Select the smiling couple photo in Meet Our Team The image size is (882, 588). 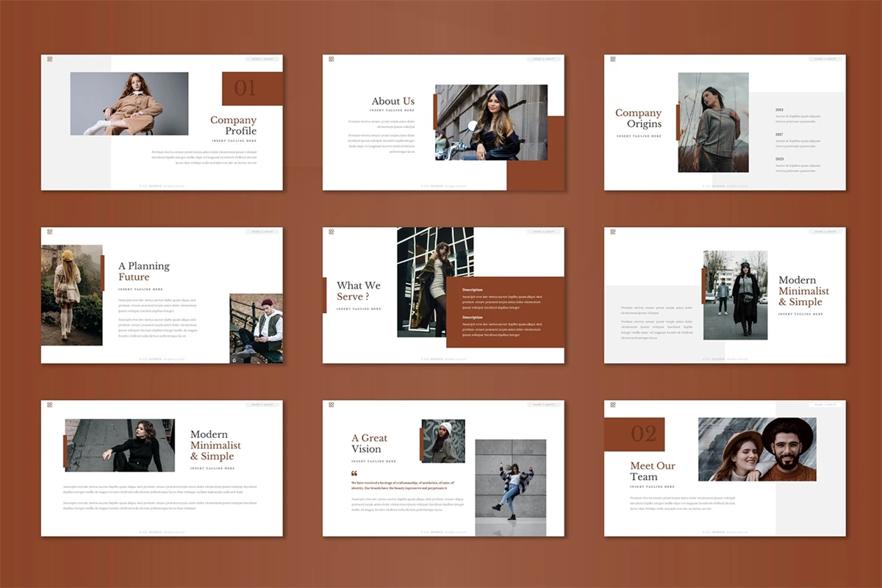click(757, 449)
